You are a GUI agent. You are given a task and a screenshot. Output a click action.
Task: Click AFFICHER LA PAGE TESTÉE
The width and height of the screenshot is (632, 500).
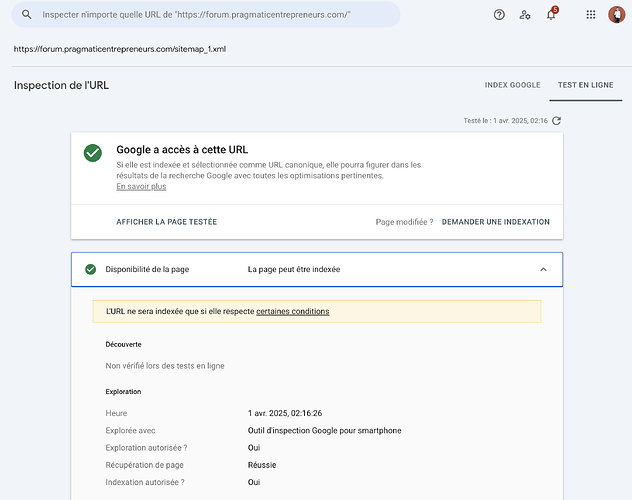tap(166, 222)
